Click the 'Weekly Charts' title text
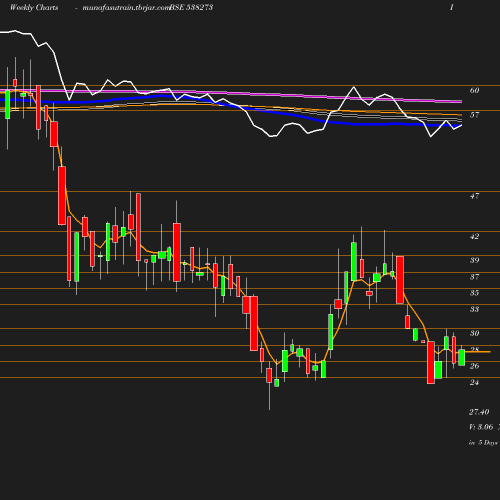Screen dimensions: 500x500 34,7
